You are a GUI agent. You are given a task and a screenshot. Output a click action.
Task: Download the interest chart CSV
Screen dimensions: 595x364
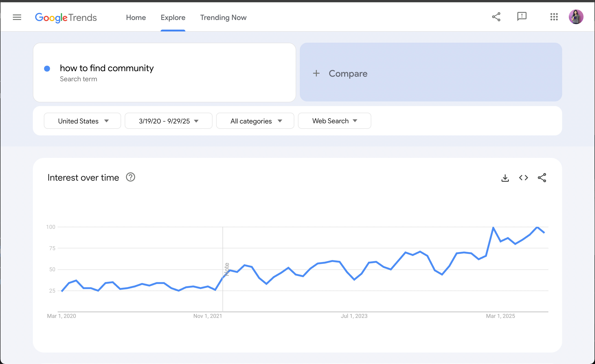[505, 178]
